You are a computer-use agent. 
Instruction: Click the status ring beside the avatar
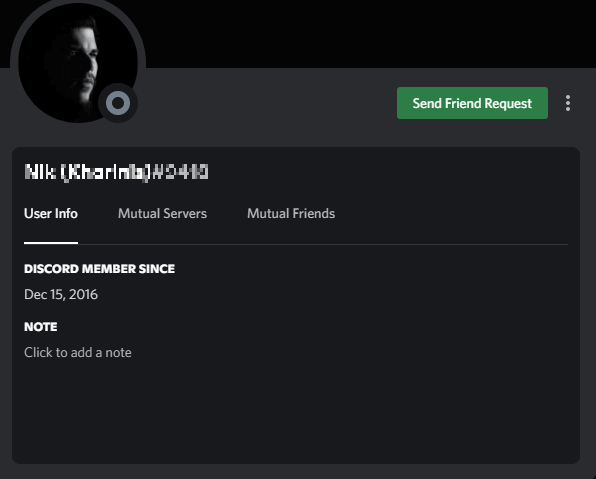[118, 103]
